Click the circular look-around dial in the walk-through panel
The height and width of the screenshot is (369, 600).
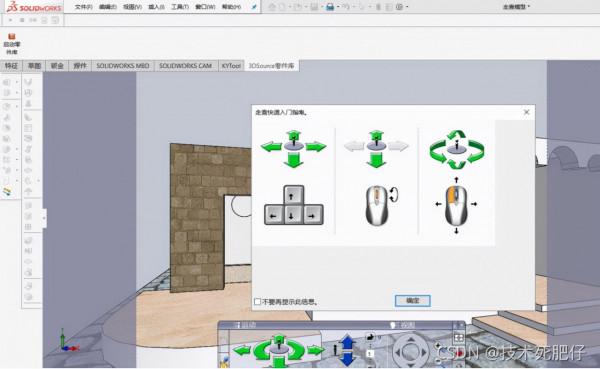point(411,351)
